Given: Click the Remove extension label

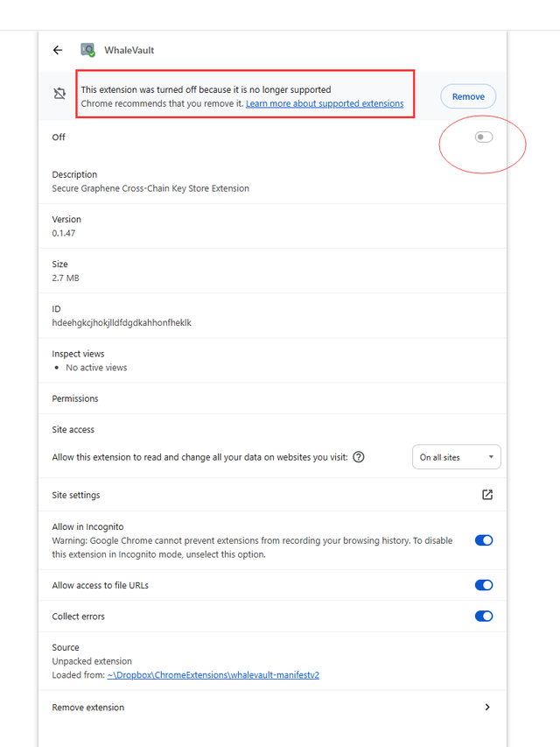Looking at the screenshot, I should pos(88,707).
